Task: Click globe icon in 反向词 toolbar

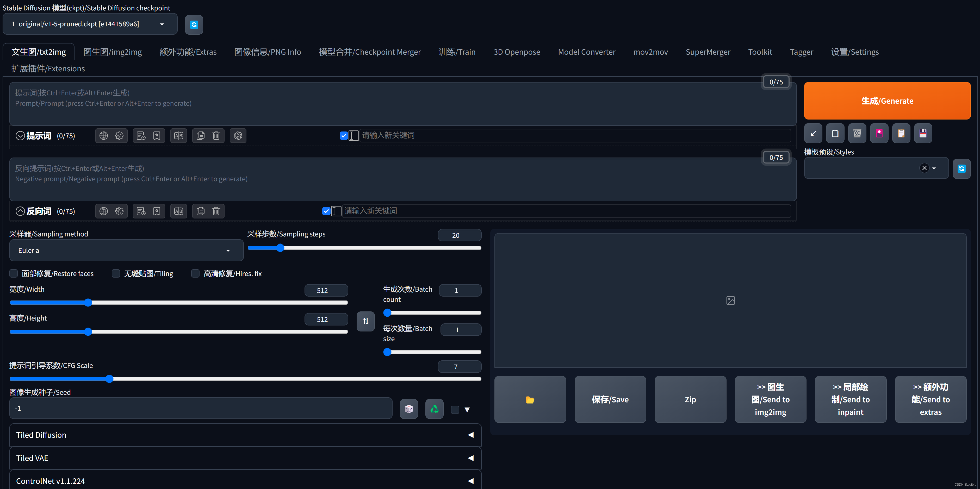Action: coord(103,211)
